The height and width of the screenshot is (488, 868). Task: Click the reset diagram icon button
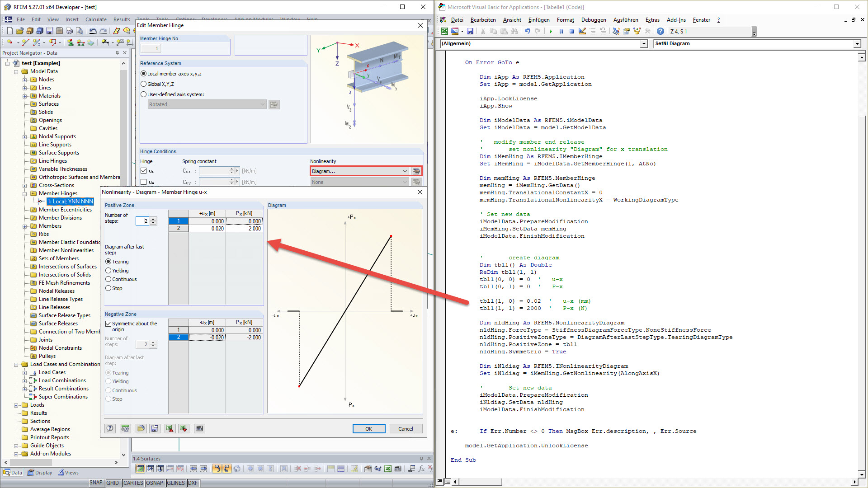point(125,428)
